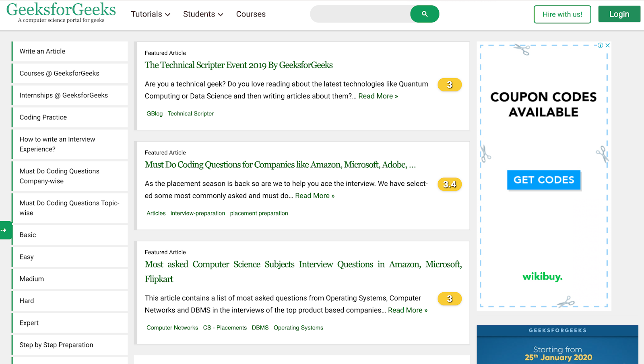
Task: Focus the search input field
Action: 360,14
